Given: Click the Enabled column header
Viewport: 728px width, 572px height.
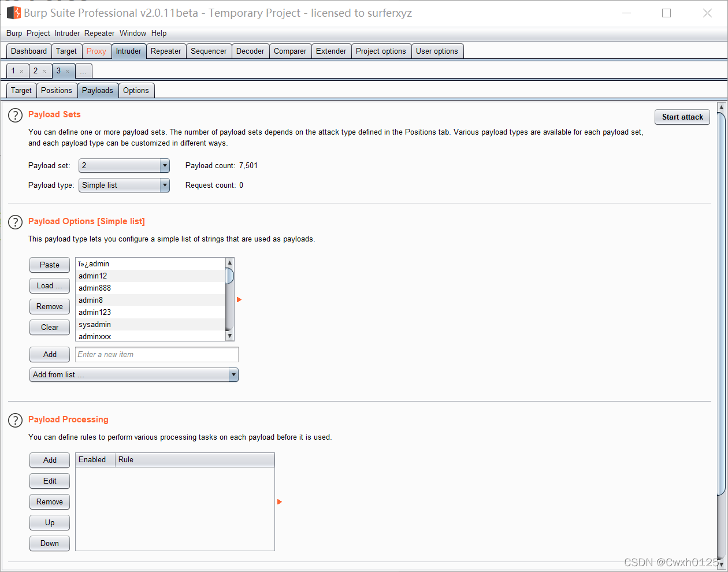Looking at the screenshot, I should (x=95, y=460).
